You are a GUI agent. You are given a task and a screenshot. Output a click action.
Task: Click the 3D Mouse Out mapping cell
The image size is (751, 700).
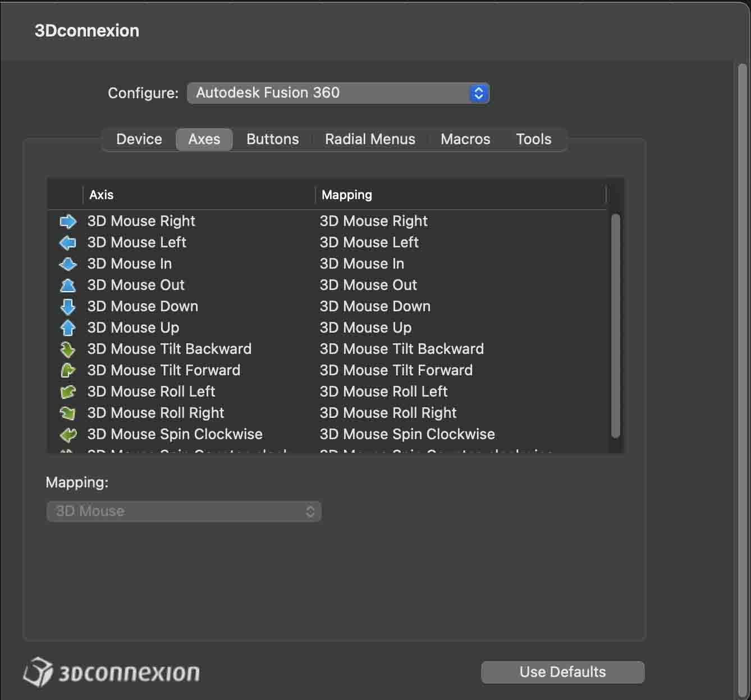368,285
